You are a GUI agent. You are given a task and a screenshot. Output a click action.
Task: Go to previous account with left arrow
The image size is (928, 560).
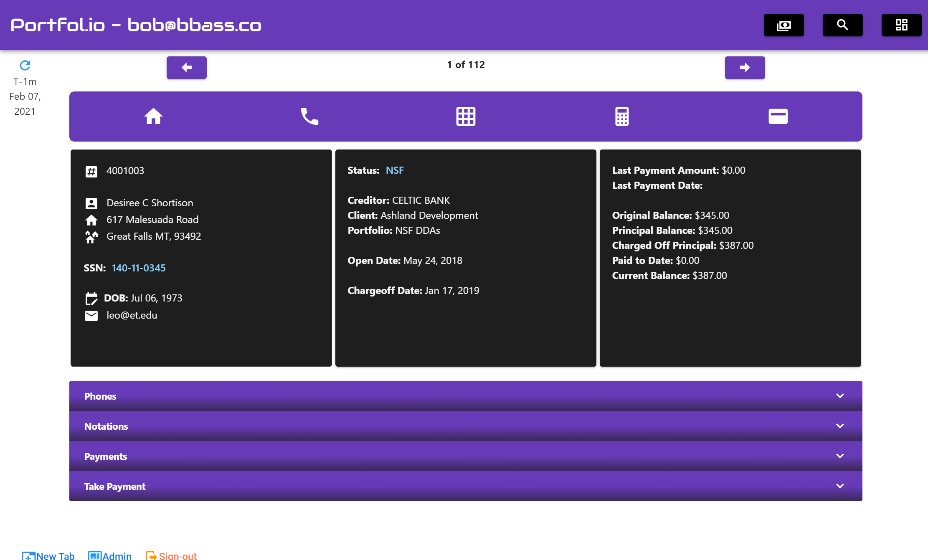pyautogui.click(x=187, y=68)
